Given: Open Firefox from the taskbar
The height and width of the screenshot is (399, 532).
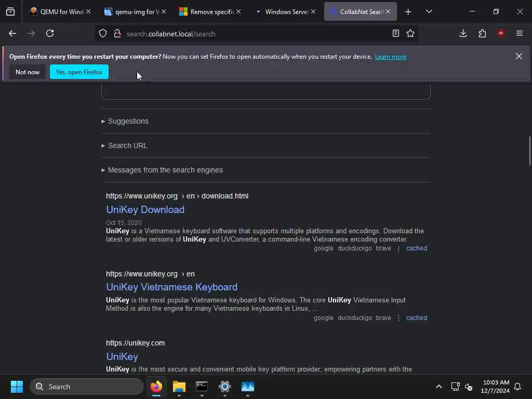Looking at the screenshot, I should tap(156, 387).
